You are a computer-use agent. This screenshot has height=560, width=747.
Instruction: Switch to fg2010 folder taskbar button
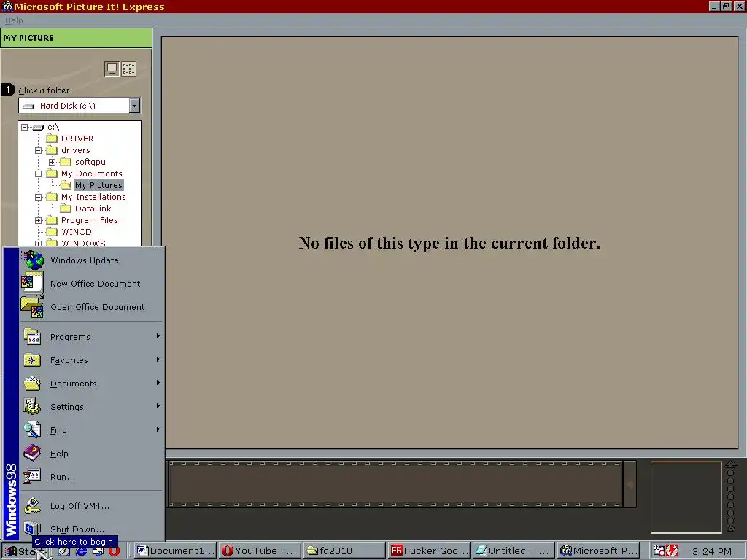[x=344, y=551]
